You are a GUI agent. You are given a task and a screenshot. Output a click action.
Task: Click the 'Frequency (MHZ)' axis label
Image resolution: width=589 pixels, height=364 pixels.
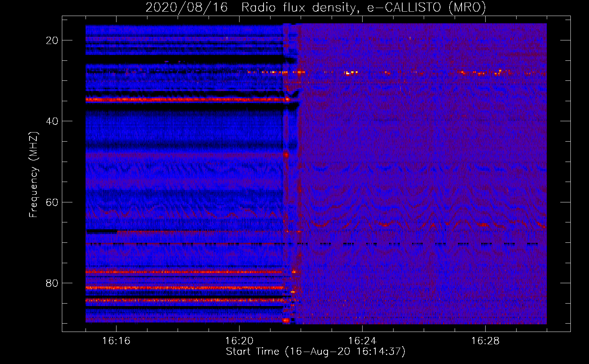33,175
